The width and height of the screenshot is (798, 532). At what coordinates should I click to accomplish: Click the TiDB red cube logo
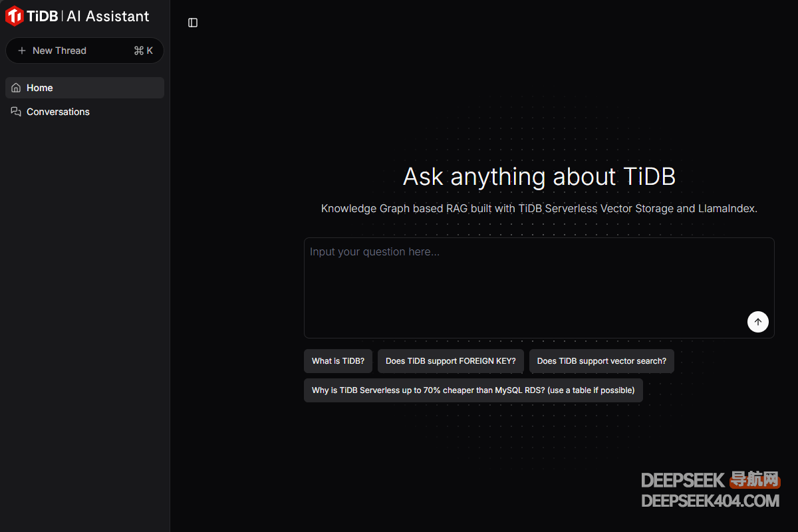coord(14,16)
